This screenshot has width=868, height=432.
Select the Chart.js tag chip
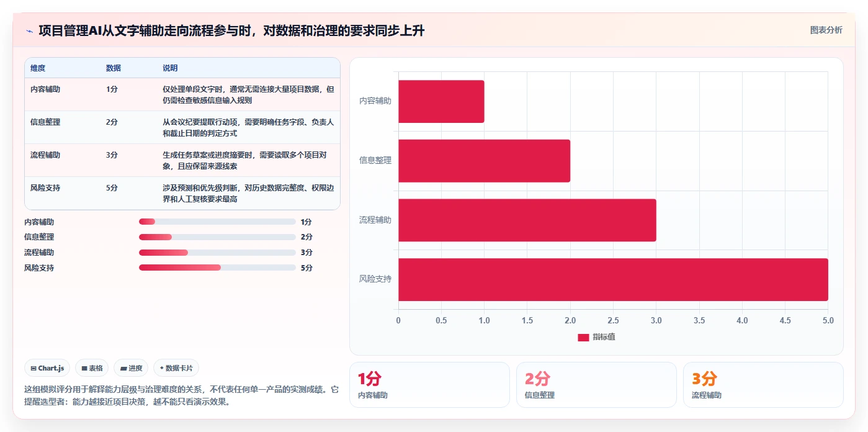47,368
